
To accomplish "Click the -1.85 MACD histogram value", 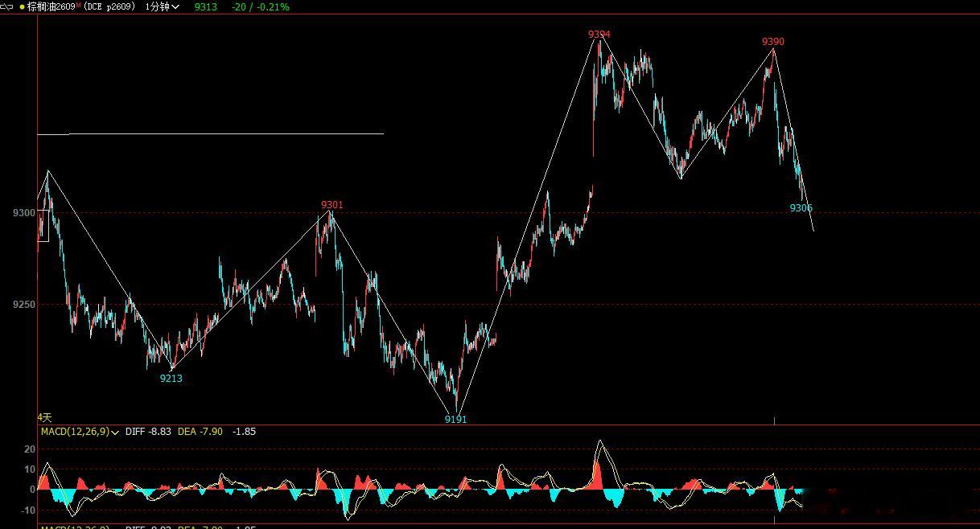I will (244, 432).
